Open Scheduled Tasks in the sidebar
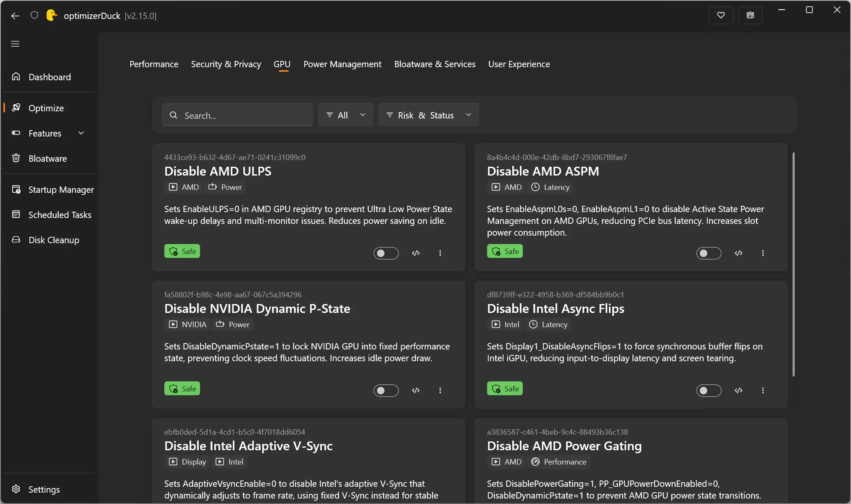851x504 pixels. coord(48,215)
